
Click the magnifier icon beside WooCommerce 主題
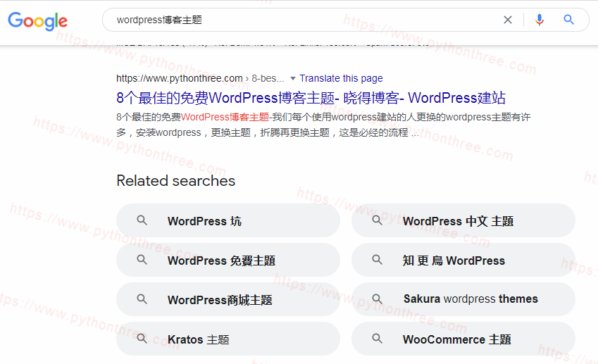pyautogui.click(x=377, y=339)
